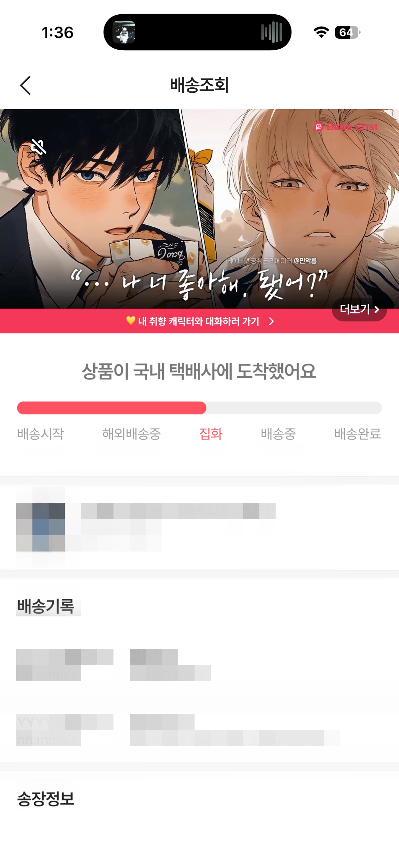Open the blurred product thumbnail image
Image resolution: width=399 pixels, height=868 pixels.
[x=40, y=527]
